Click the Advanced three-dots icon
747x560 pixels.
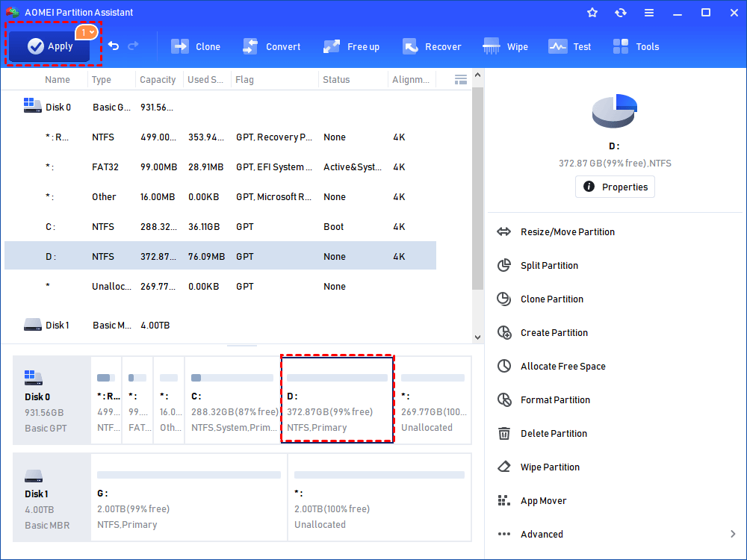[x=504, y=534]
